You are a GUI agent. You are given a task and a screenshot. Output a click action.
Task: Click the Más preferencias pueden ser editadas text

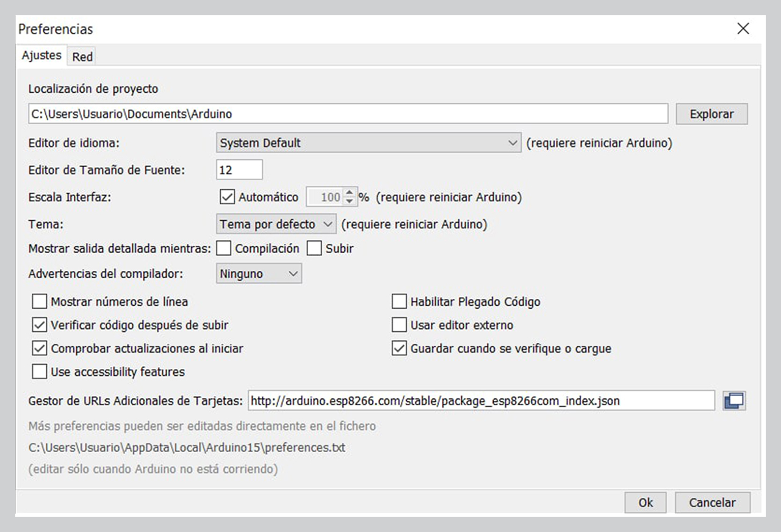[x=202, y=426]
